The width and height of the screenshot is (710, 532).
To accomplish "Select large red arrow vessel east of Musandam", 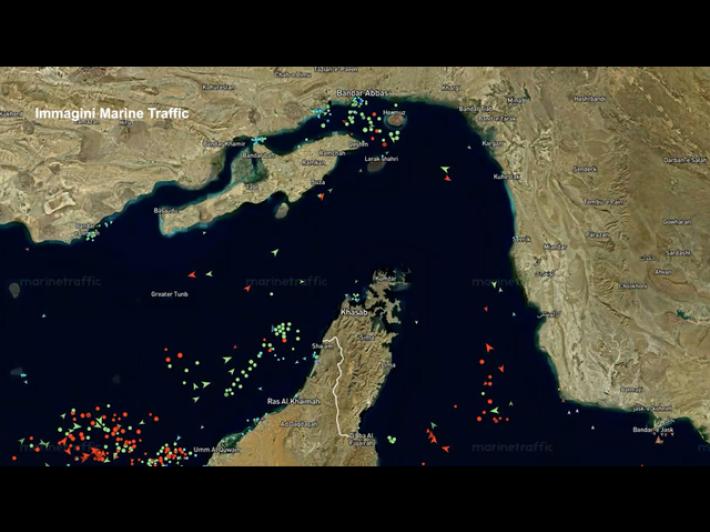I will click(x=489, y=348).
